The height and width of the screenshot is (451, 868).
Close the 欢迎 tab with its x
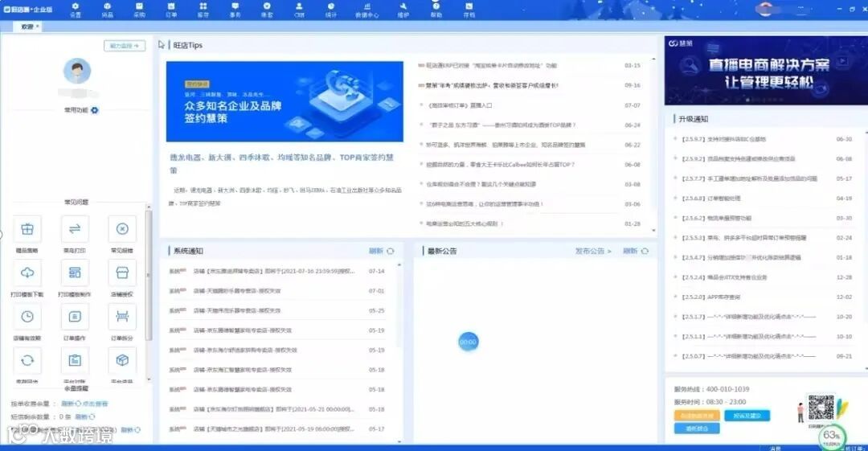pyautogui.click(x=37, y=26)
